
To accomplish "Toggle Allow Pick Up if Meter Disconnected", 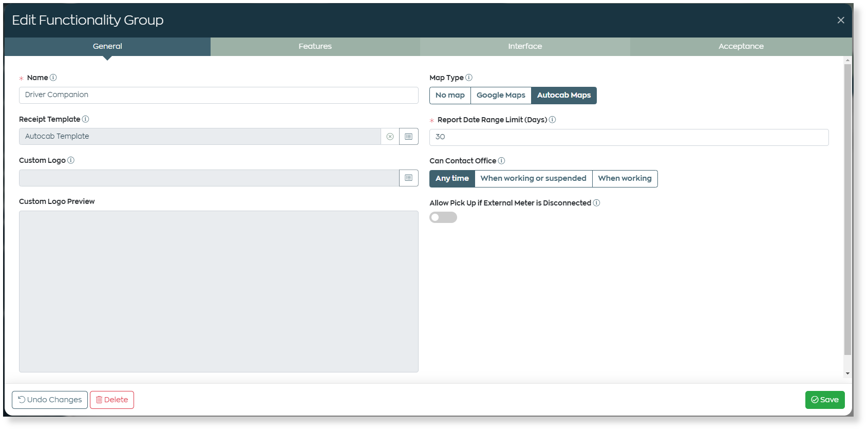I will coord(443,217).
